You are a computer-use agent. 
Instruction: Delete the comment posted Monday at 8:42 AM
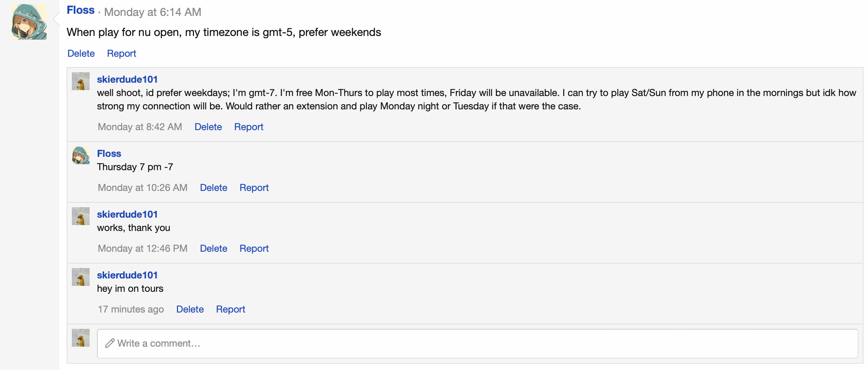pyautogui.click(x=208, y=127)
